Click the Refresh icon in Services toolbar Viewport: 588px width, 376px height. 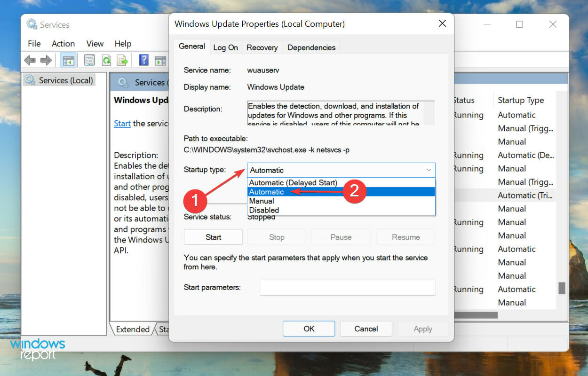106,60
